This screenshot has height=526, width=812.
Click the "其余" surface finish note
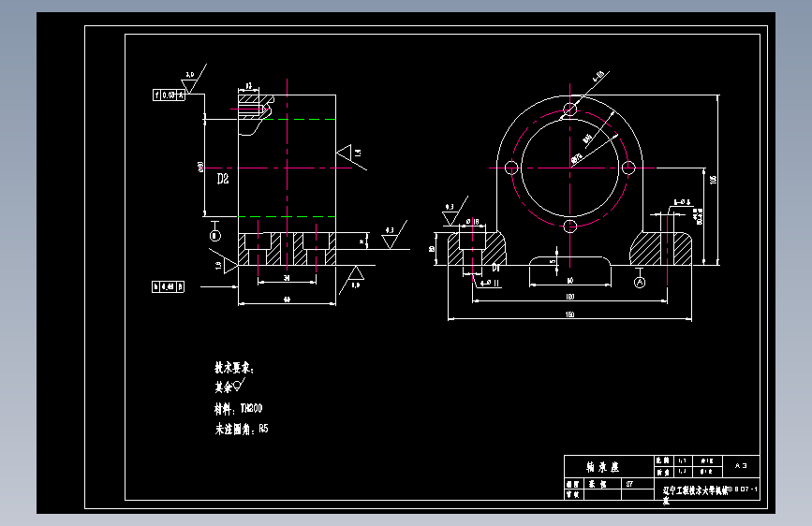[x=229, y=387]
